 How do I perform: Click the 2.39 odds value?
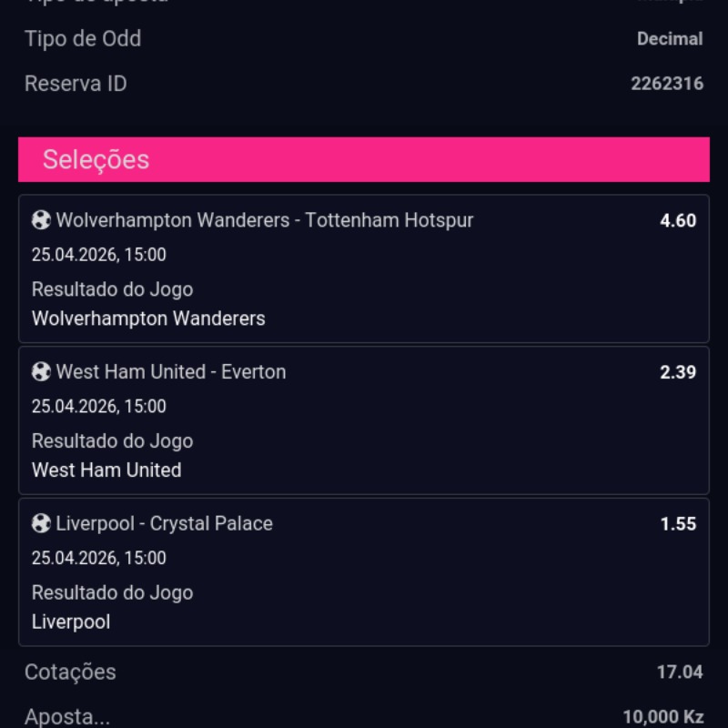tap(678, 371)
